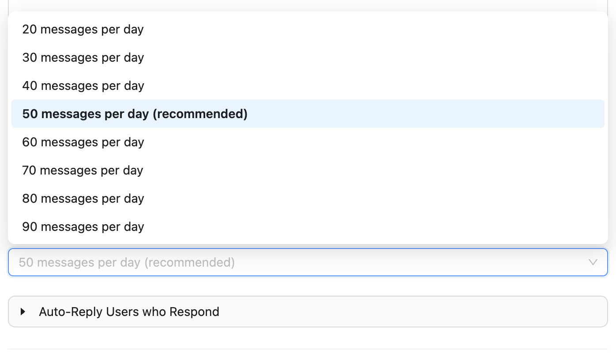Collapse the open messages dropdown list
616x364 pixels.
[x=593, y=262]
